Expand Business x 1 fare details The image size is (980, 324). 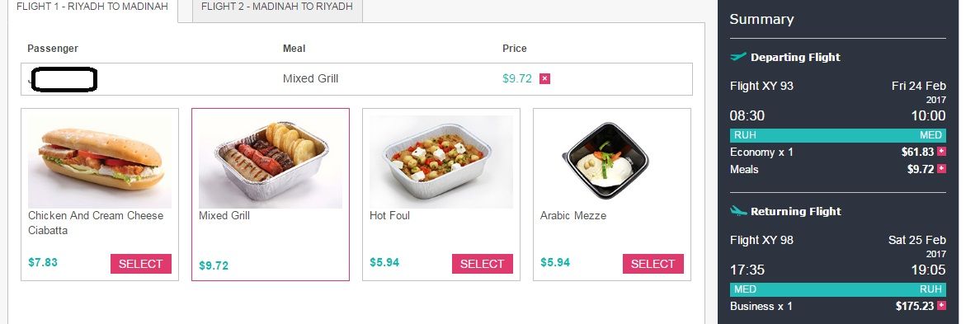point(941,306)
